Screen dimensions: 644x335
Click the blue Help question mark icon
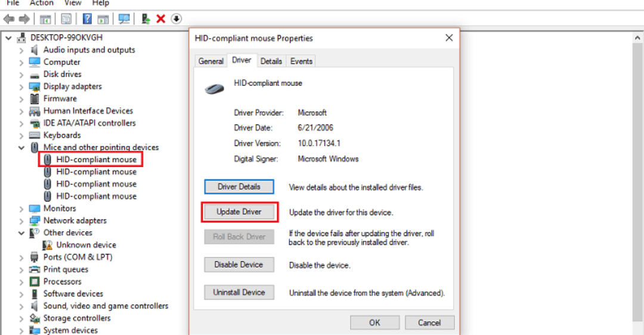[87, 19]
